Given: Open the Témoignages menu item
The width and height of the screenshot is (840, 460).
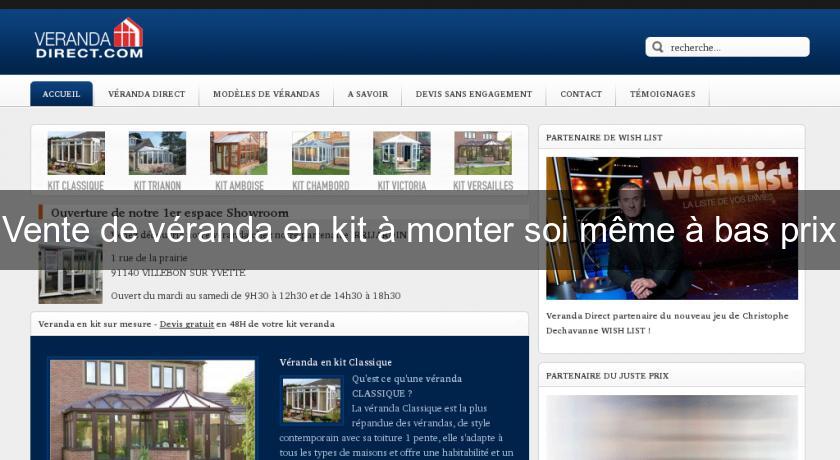Looking at the screenshot, I should coord(663,94).
